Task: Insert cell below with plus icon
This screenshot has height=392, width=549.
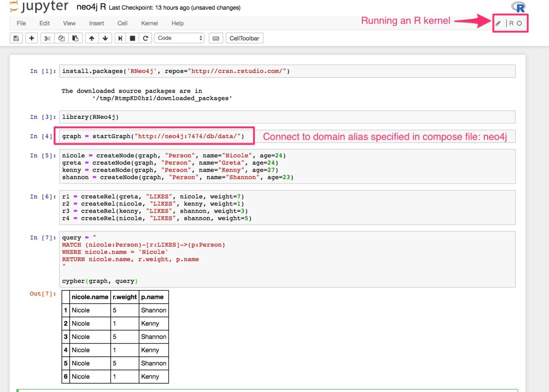Action: coord(32,38)
